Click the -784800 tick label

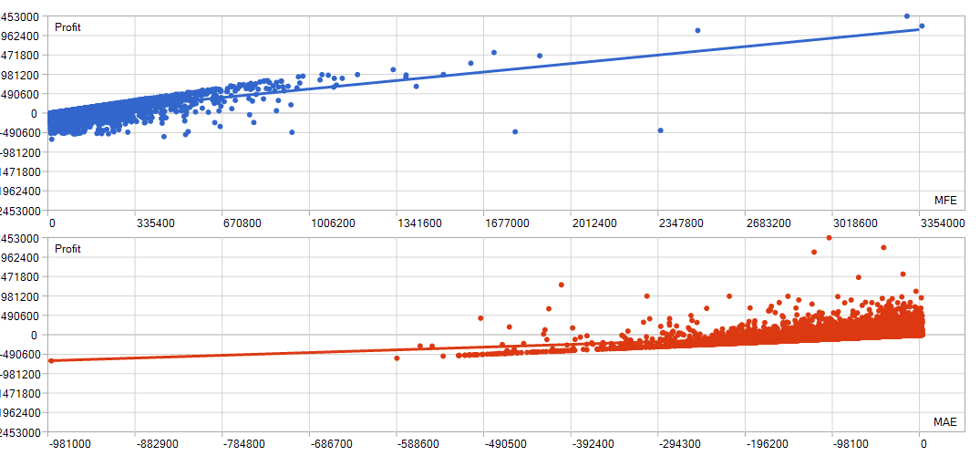click(243, 444)
